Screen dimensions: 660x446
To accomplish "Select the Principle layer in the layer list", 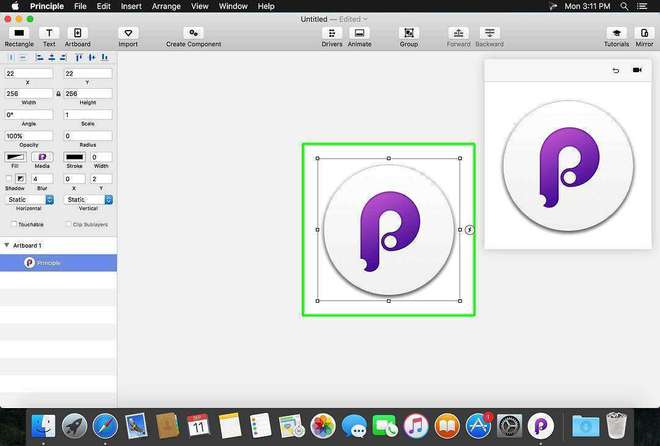I will point(59,263).
